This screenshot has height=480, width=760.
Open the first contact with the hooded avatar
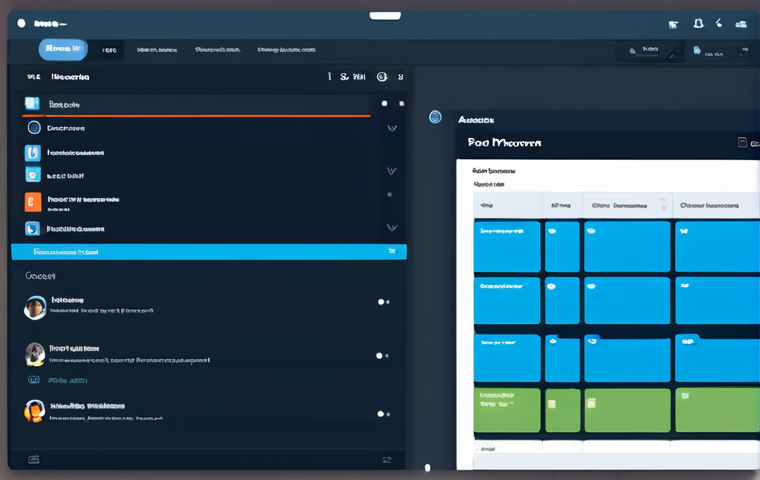pyautogui.click(x=35, y=307)
